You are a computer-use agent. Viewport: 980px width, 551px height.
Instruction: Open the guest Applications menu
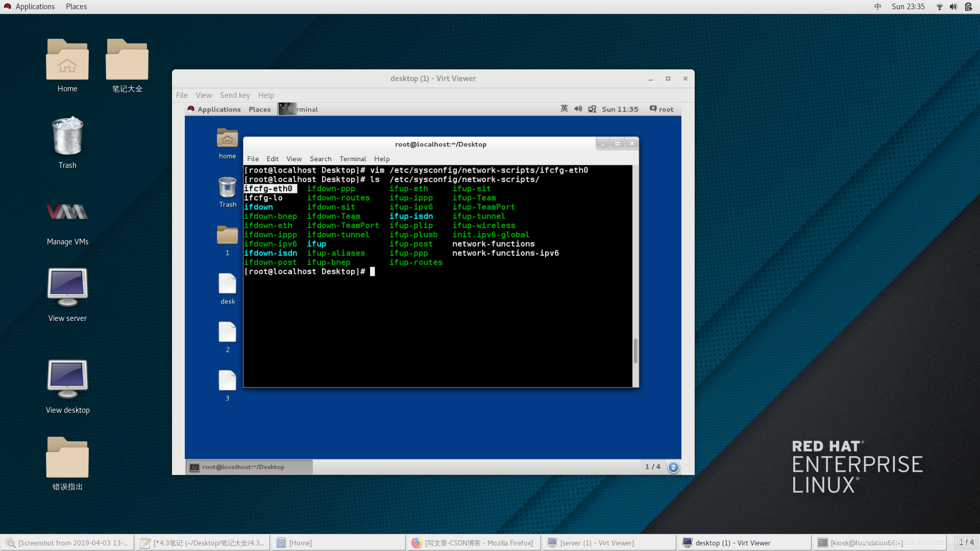(214, 109)
